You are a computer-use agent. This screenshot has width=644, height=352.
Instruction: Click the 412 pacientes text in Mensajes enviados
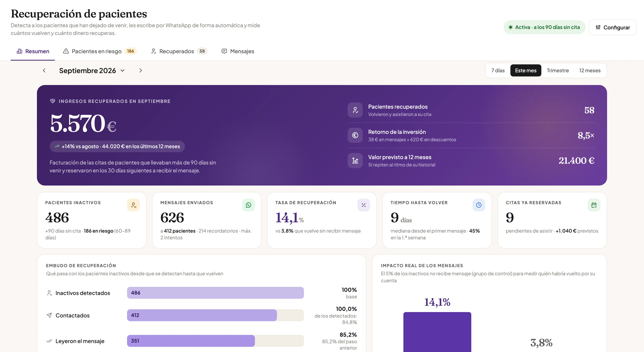(179, 231)
